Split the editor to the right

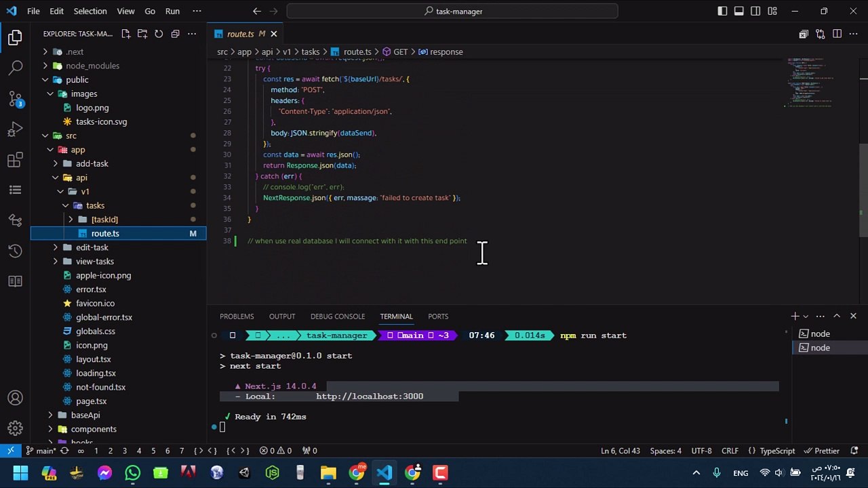point(837,34)
